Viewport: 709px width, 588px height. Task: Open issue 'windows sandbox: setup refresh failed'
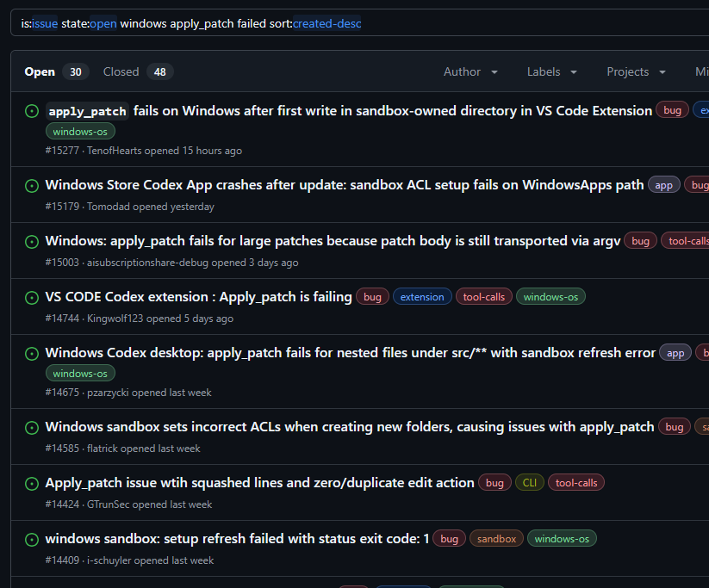237,539
